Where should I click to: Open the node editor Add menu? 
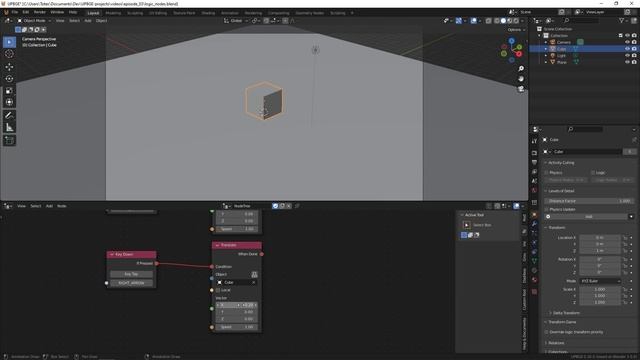click(49, 206)
